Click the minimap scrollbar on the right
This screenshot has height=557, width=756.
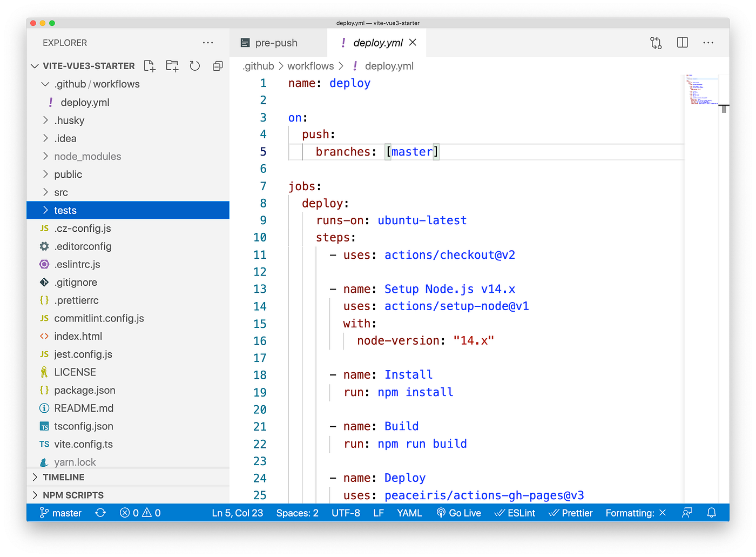pos(724,108)
